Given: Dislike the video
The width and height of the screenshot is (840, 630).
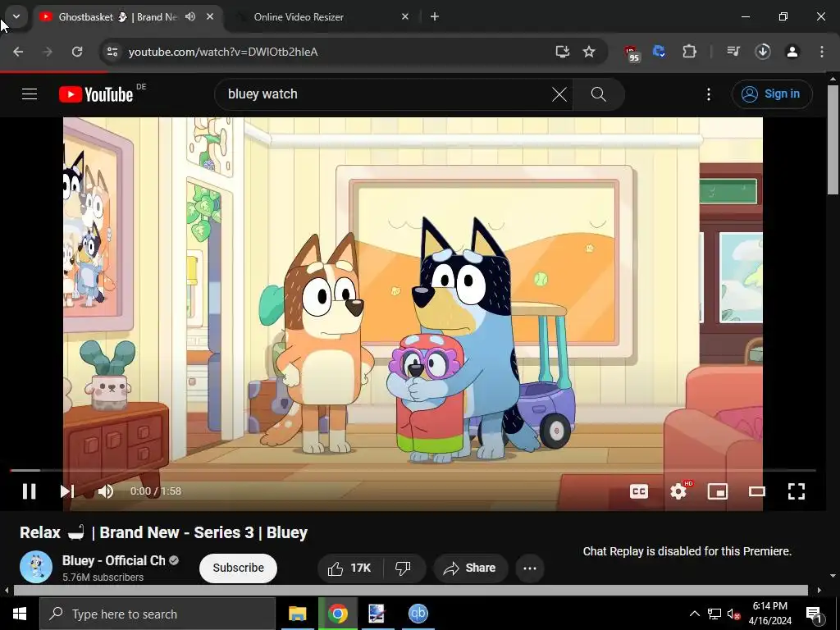Looking at the screenshot, I should [403, 568].
